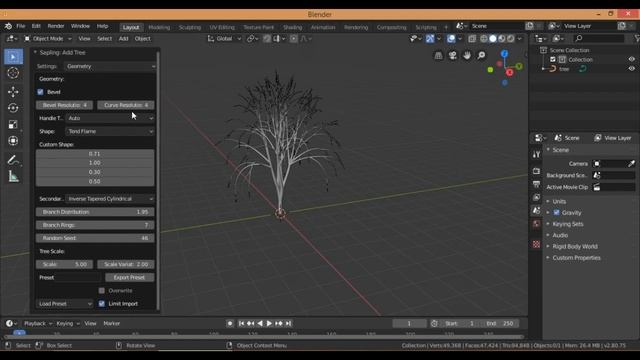This screenshot has width=640, height=360.
Task: Toggle perspective/orthographic grid view icon
Action: click(438, 56)
